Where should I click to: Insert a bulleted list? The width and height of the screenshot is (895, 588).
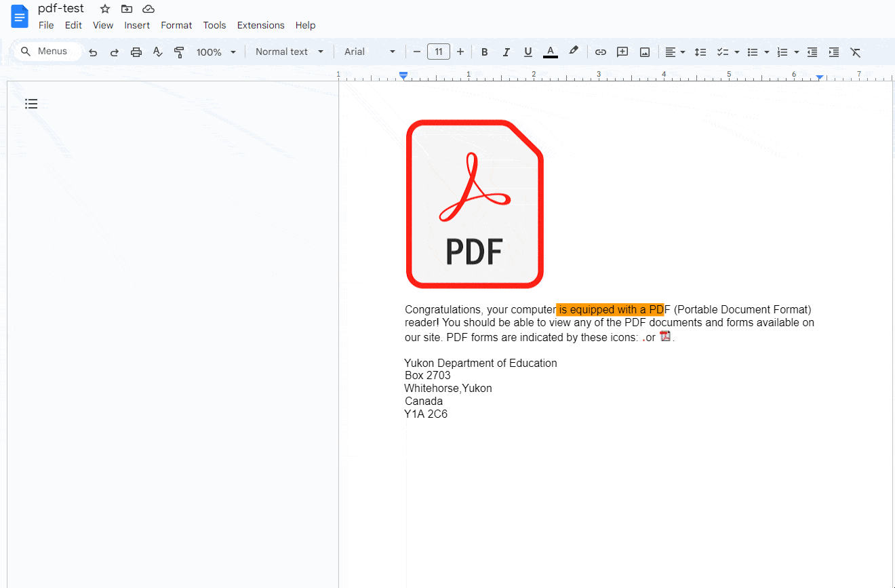click(x=753, y=52)
